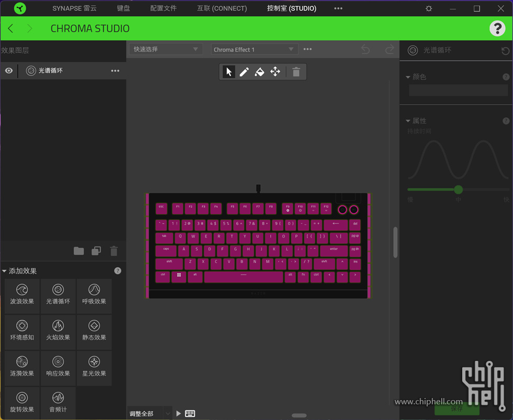Switch to 互联 (CONNECT) tab

tap(222, 8)
